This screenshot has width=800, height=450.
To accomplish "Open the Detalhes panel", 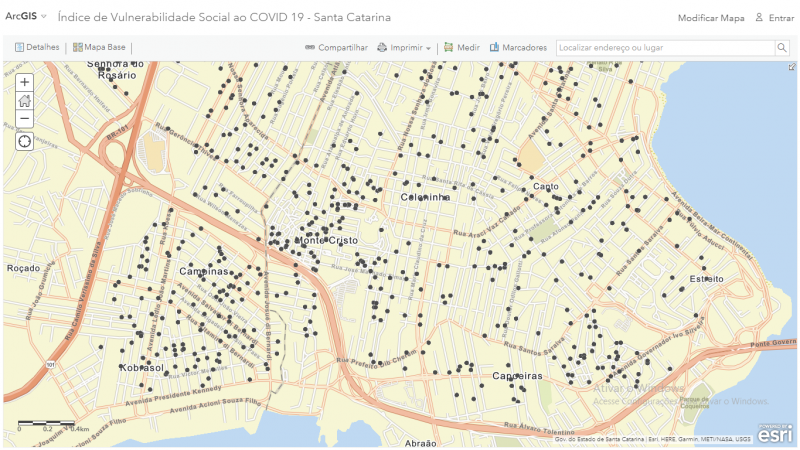I will (37, 47).
